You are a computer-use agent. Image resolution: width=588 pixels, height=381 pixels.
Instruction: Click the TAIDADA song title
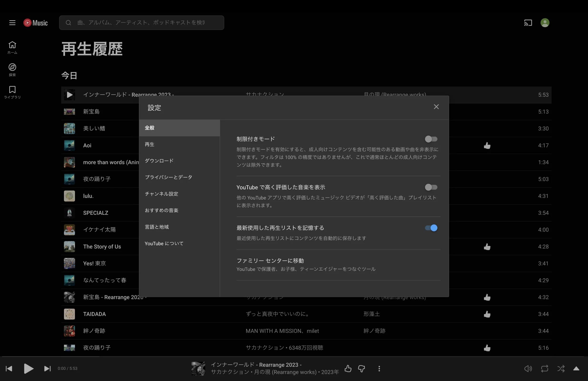[x=94, y=314]
